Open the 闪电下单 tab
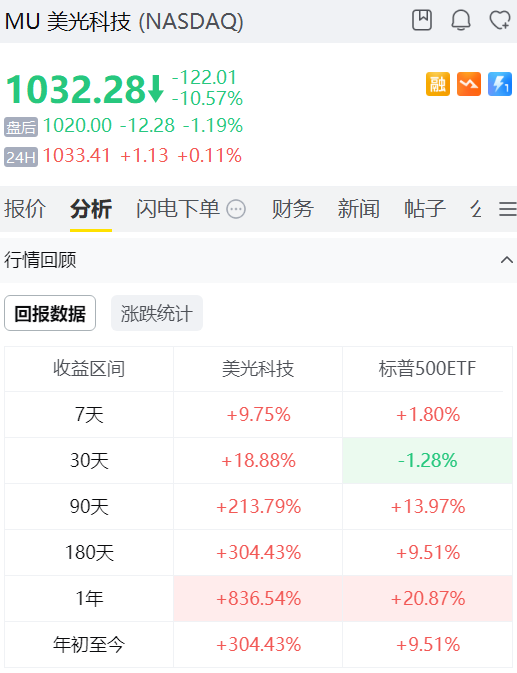This screenshot has width=517, height=673. tap(178, 209)
